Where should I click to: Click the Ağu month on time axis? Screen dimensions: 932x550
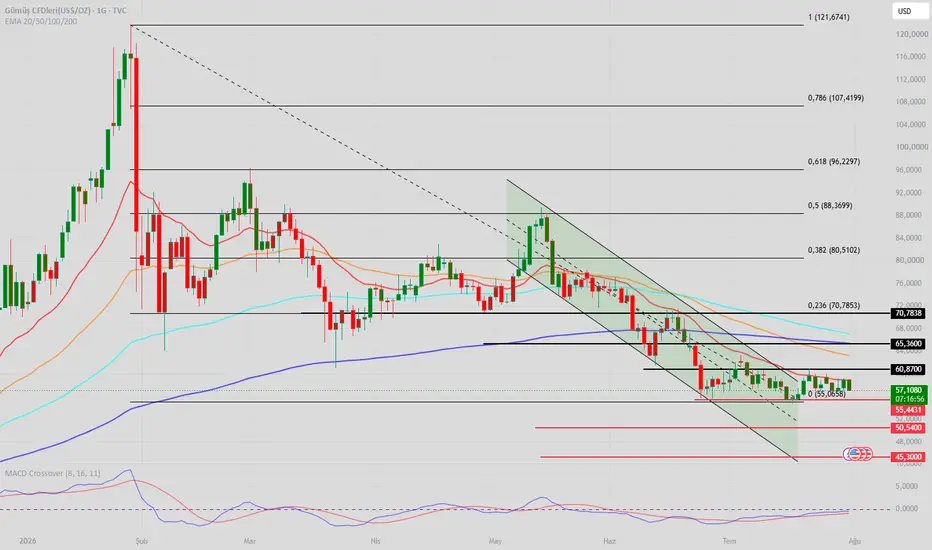[855, 541]
